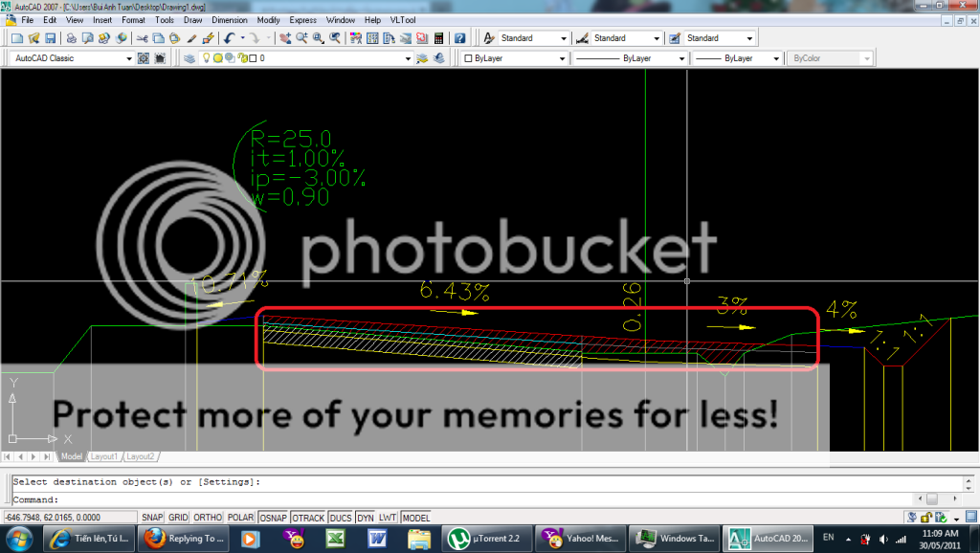Switch to the Layout1 tab
980x553 pixels.
click(x=103, y=456)
